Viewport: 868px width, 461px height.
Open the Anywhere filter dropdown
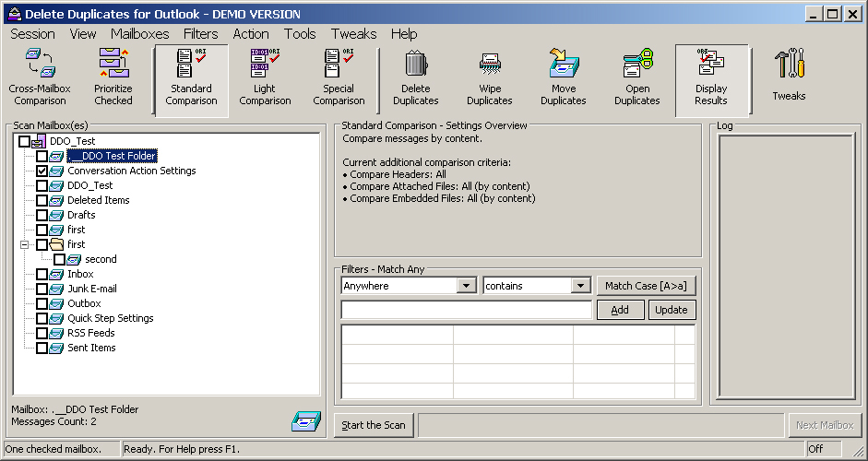(466, 286)
